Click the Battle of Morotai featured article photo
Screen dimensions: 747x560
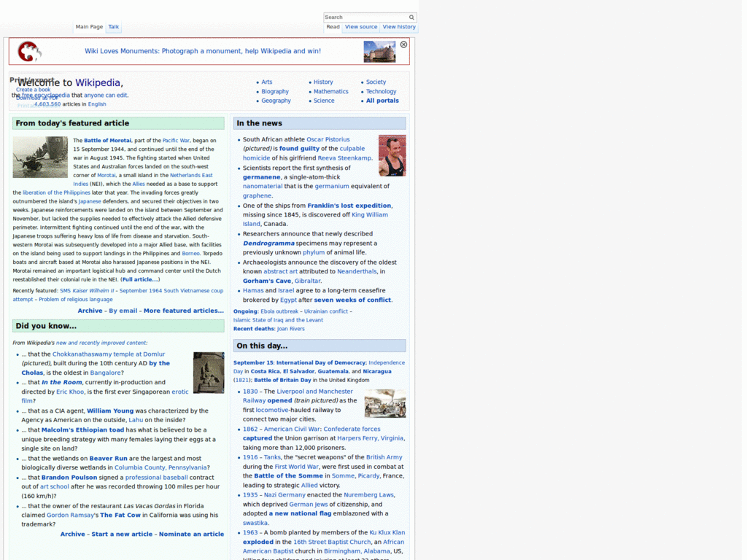click(40, 157)
